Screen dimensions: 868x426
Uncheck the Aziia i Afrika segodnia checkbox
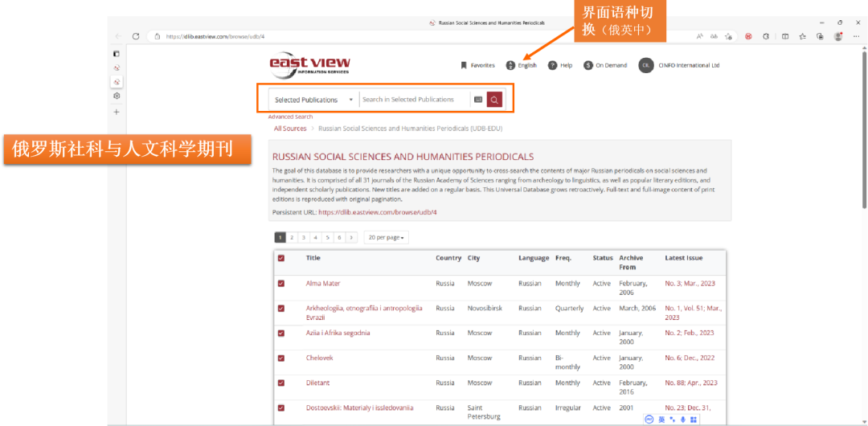pos(281,334)
